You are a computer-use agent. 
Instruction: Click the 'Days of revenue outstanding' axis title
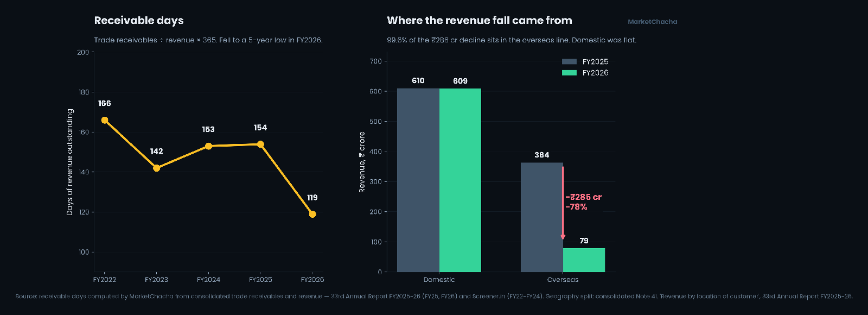tap(69, 162)
